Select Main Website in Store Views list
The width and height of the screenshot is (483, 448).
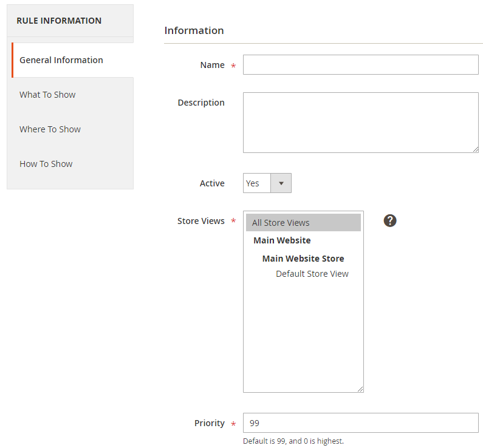282,240
